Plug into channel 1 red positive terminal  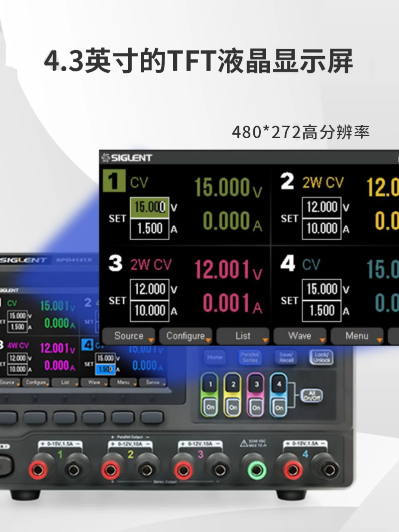point(39,469)
